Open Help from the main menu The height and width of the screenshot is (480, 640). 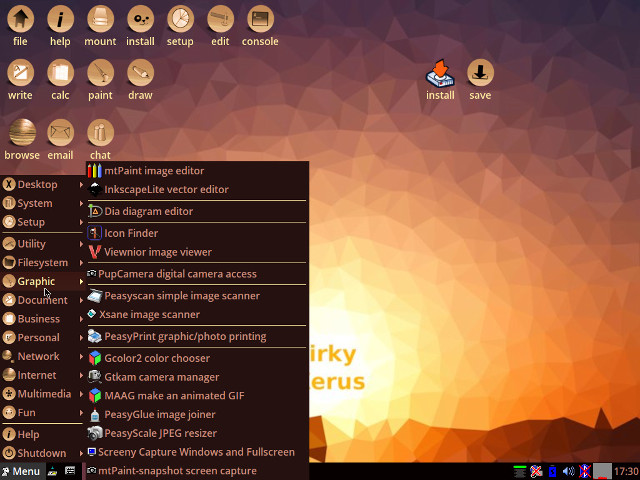[x=42, y=435]
